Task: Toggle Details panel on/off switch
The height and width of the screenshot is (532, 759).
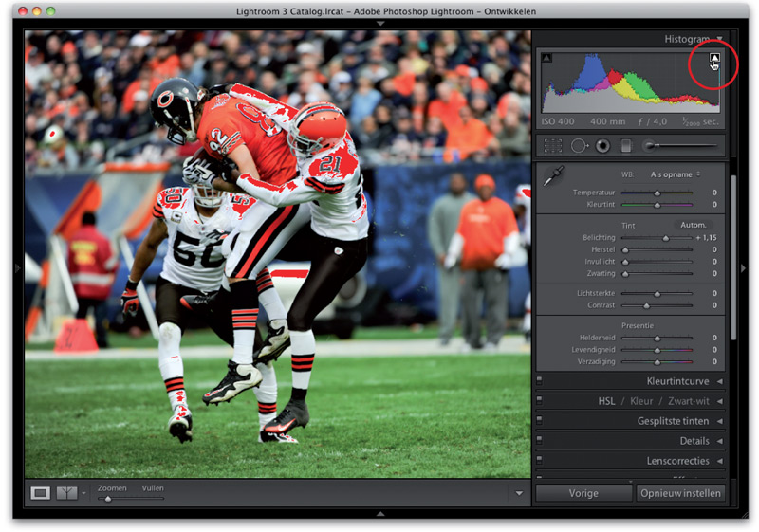Action: pos(539,440)
